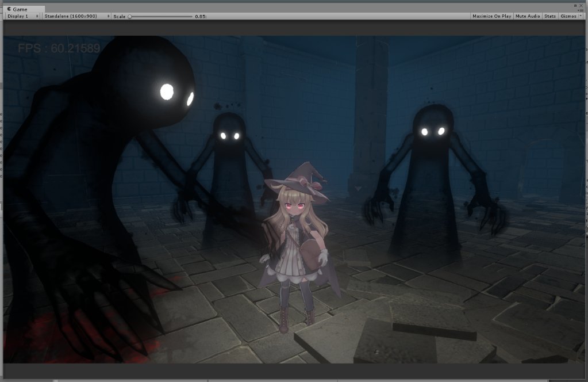Toggle the Stats overlay
Screen dimensions: 588x382
coord(549,16)
